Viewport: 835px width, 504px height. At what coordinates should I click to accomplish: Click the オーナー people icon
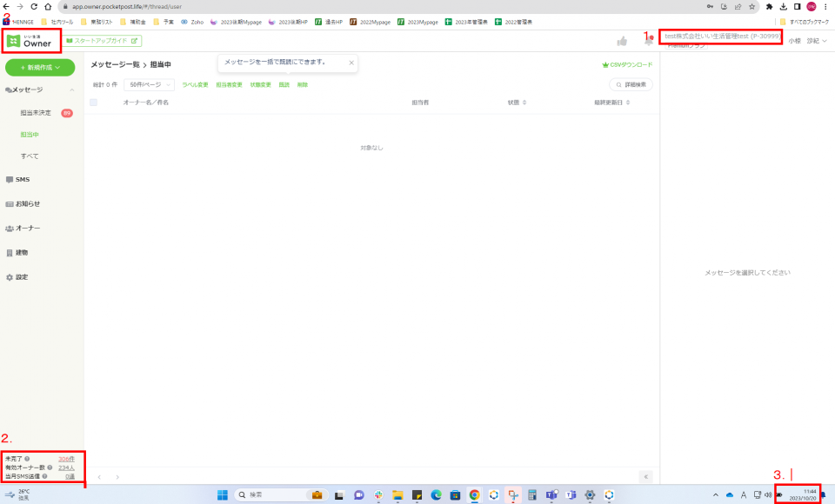click(x=9, y=229)
